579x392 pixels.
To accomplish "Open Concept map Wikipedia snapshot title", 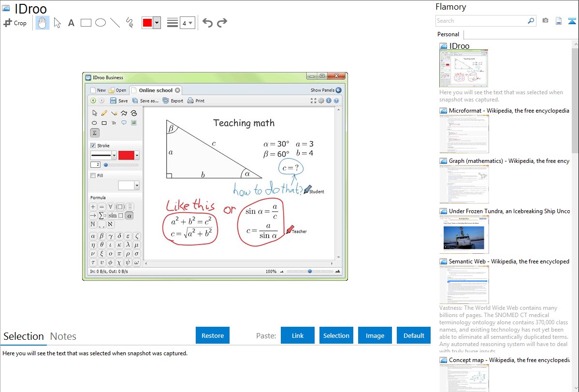I will pyautogui.click(x=509, y=360).
